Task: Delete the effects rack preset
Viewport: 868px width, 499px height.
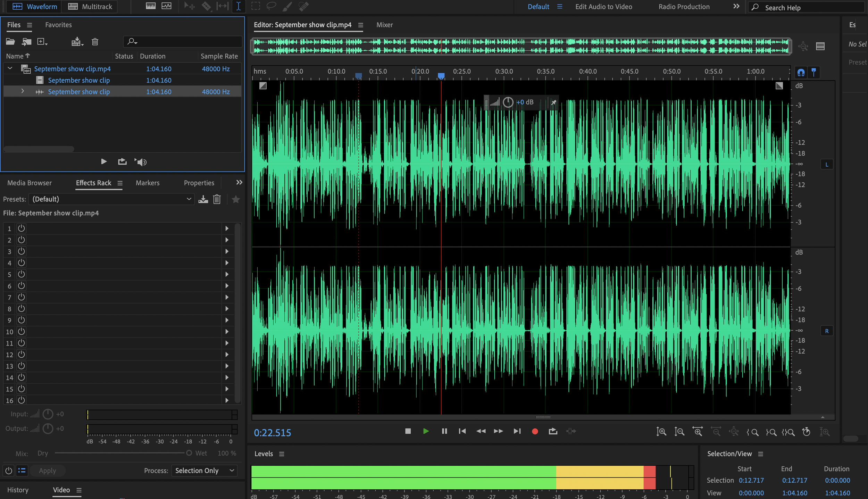Action: click(217, 199)
